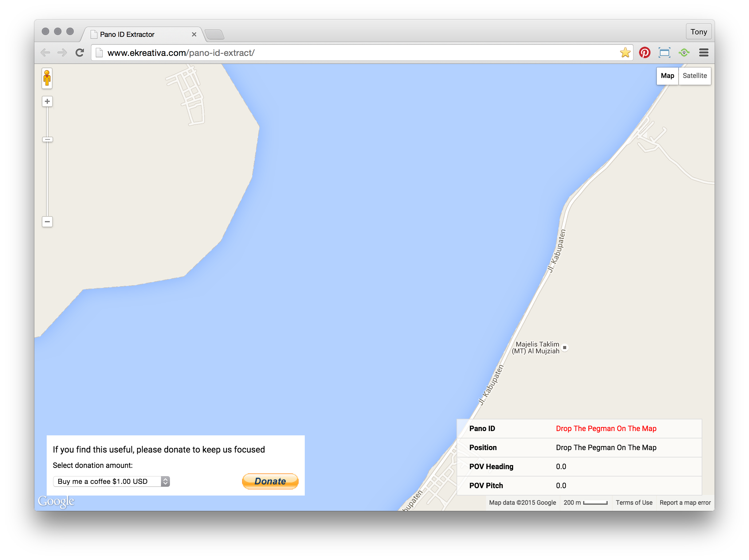This screenshot has width=749, height=560.
Task: Pick up the yellow Pegman icon
Action: (47, 78)
